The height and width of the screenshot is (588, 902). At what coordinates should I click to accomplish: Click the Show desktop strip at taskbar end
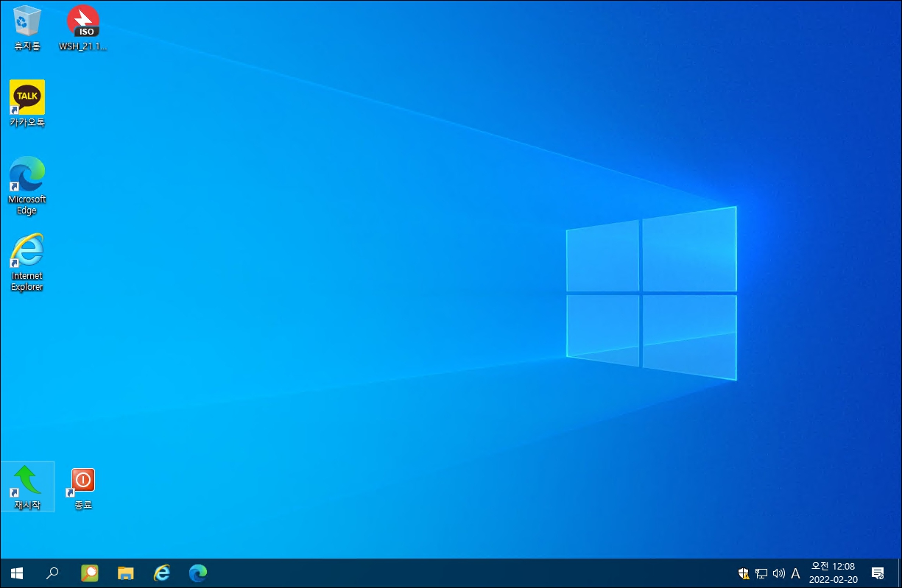[x=898, y=573]
